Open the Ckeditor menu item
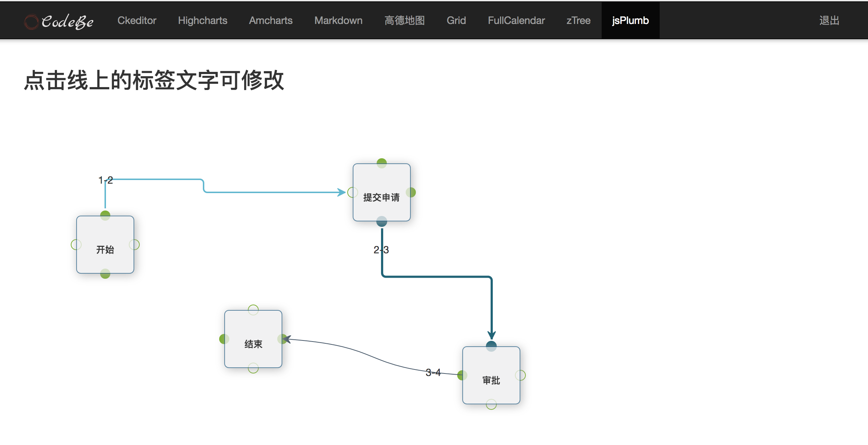868x445 pixels. point(137,20)
